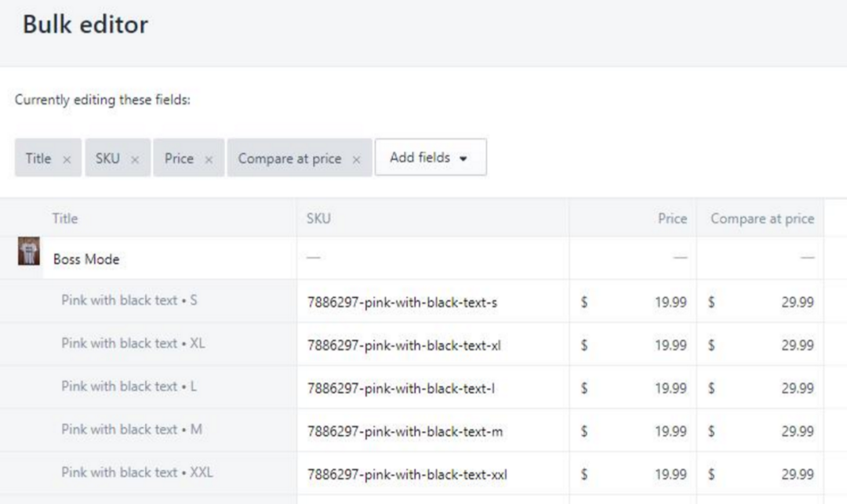Open the Add fields dropdown
The image size is (847, 504).
[431, 157]
